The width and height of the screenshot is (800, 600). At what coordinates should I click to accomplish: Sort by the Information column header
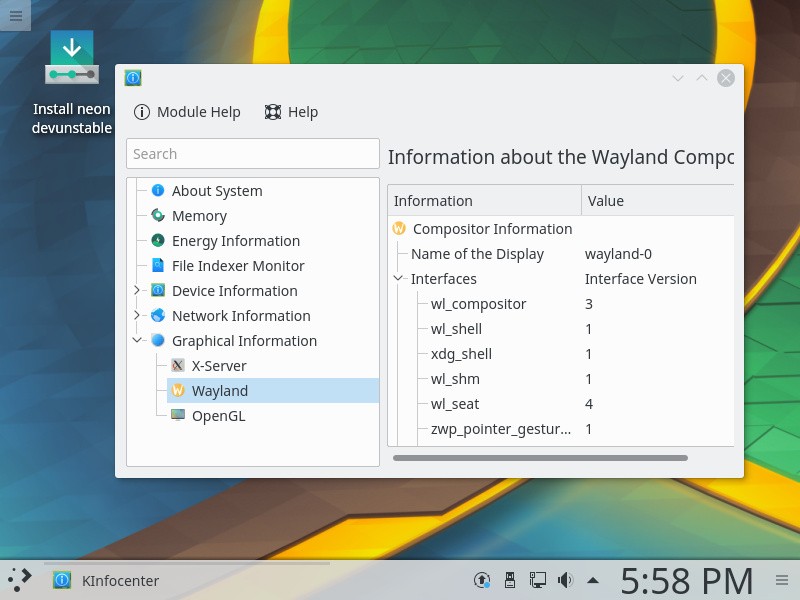tap(484, 201)
